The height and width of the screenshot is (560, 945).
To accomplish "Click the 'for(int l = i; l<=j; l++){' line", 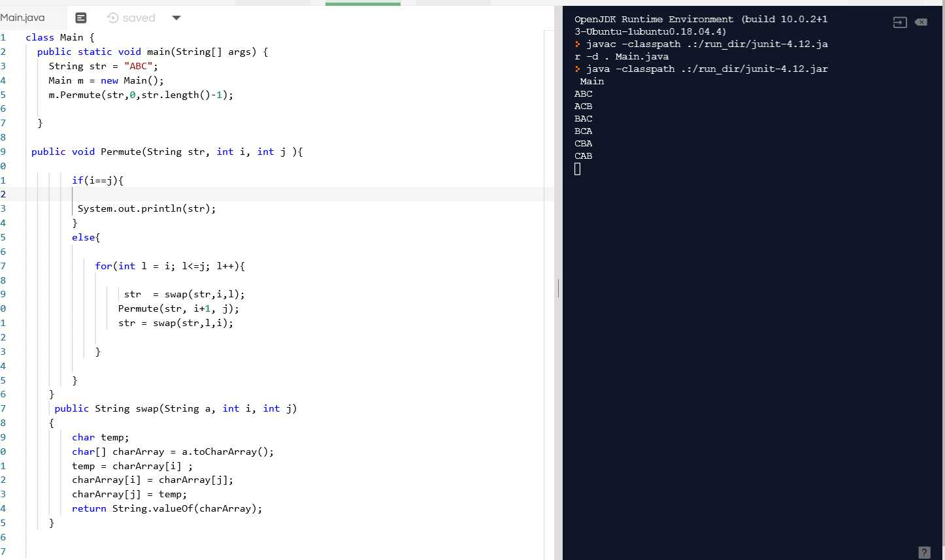I will [x=170, y=266].
